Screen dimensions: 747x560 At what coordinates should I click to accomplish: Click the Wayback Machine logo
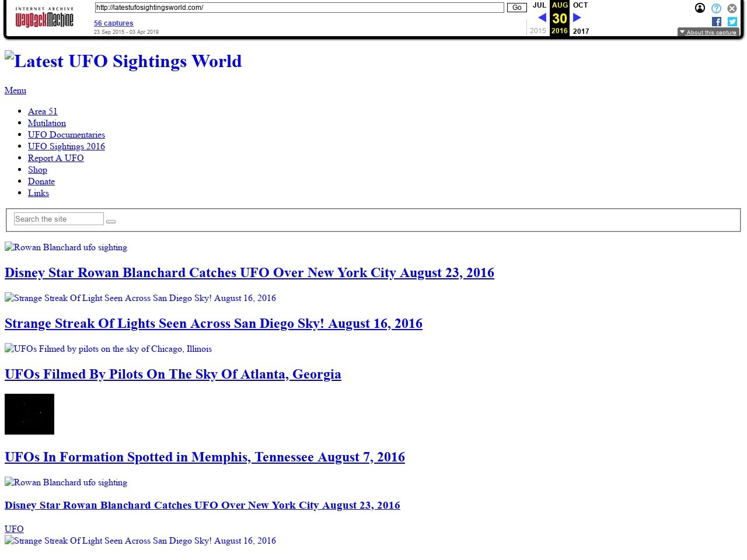click(44, 19)
